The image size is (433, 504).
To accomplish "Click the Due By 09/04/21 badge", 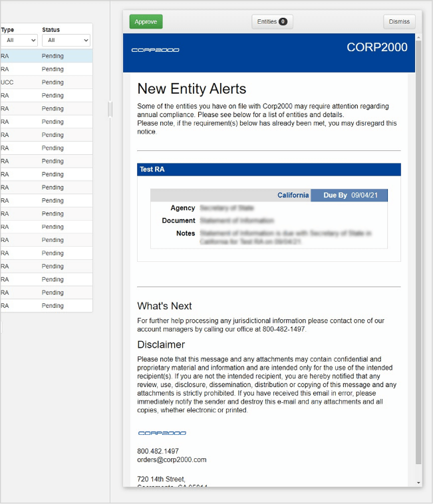I will click(349, 195).
